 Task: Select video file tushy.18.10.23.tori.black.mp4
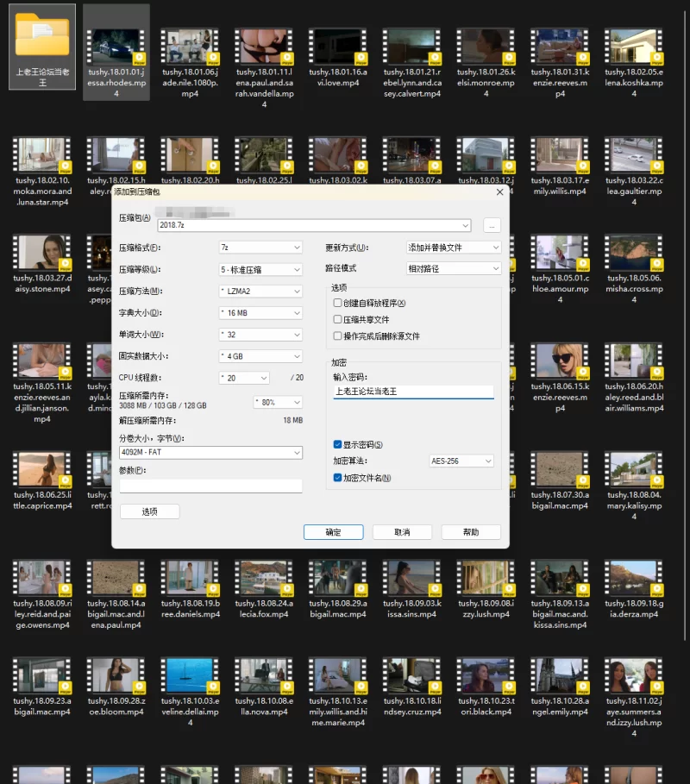pyautogui.click(x=486, y=687)
